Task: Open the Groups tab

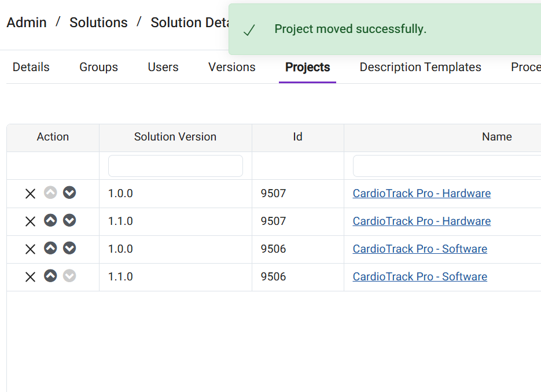Action: (98, 67)
